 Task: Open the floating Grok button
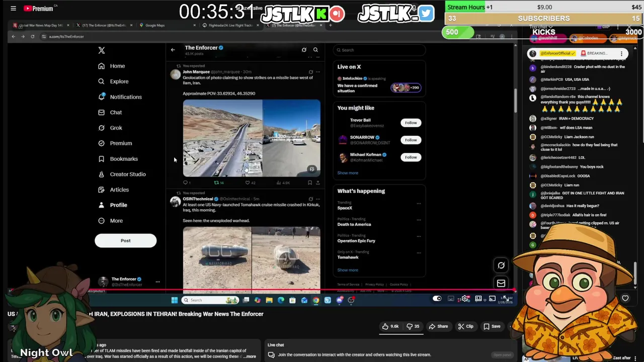point(501,265)
